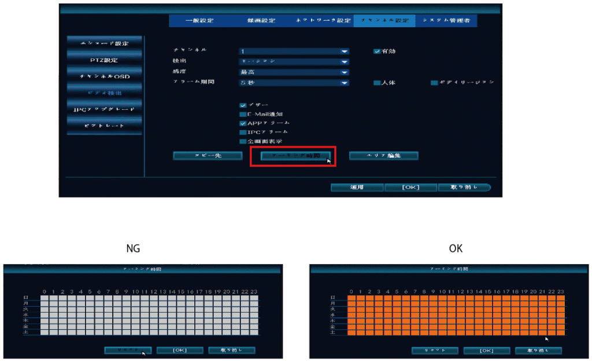This screenshot has width=592, height=364.
Task: Click the grey Sunday hour 0 cell in NG grid
Action: pyautogui.click(x=45, y=296)
